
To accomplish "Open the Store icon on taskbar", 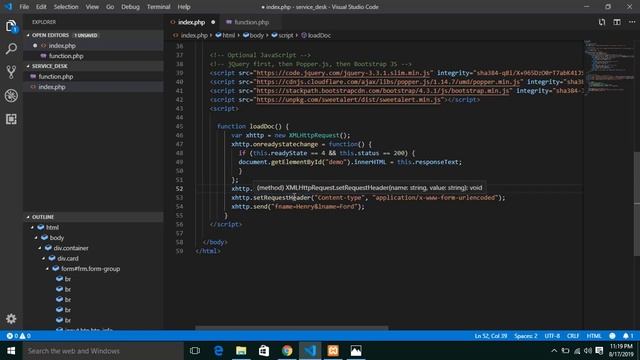I will pyautogui.click(x=264, y=351).
